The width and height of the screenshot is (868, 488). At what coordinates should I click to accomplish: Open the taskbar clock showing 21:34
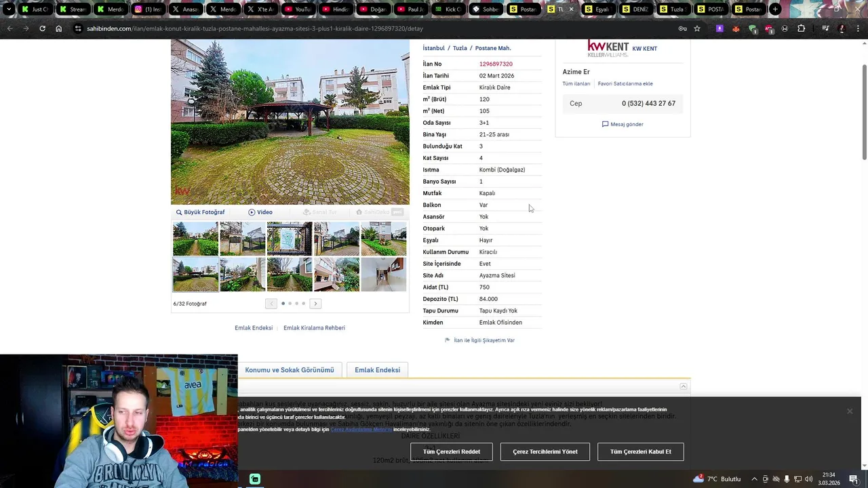point(829,479)
